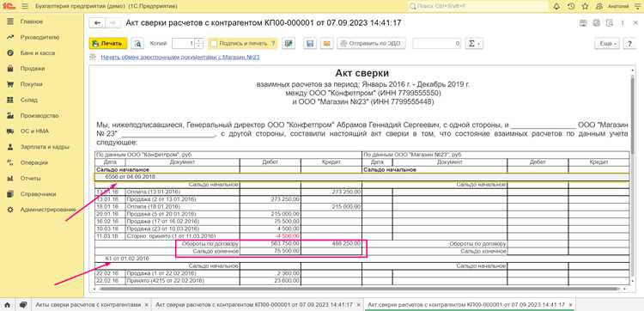
Task: Select cell Принято (4215 от 22.02.2016)
Action: point(182,281)
